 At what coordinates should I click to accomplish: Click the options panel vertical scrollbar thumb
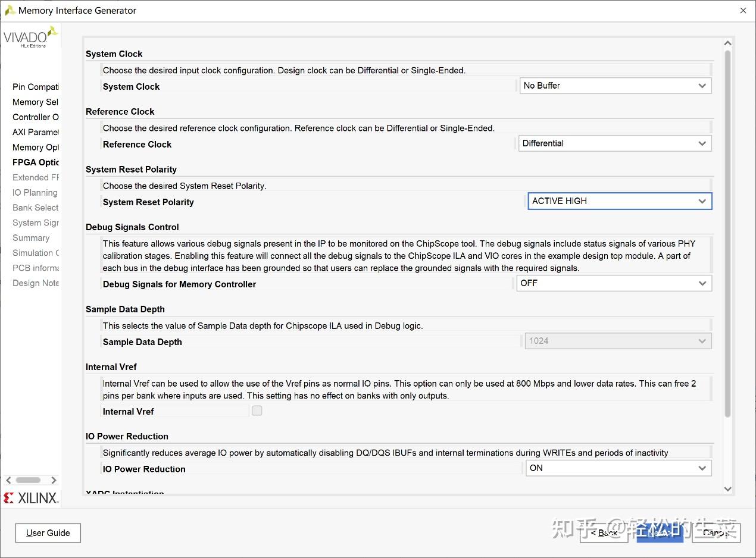727,234
